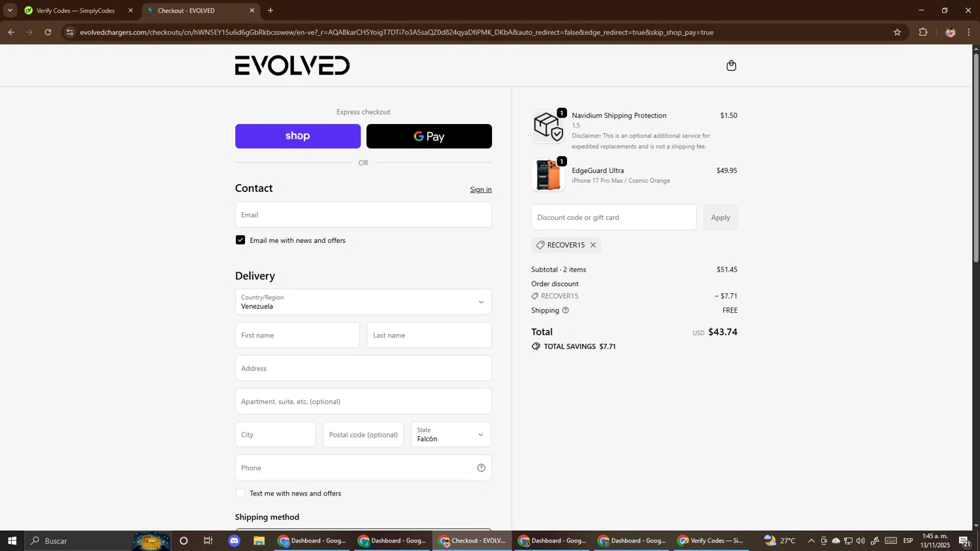Open the Windows Start menu
Screen dimensions: 980x551
point(12,541)
